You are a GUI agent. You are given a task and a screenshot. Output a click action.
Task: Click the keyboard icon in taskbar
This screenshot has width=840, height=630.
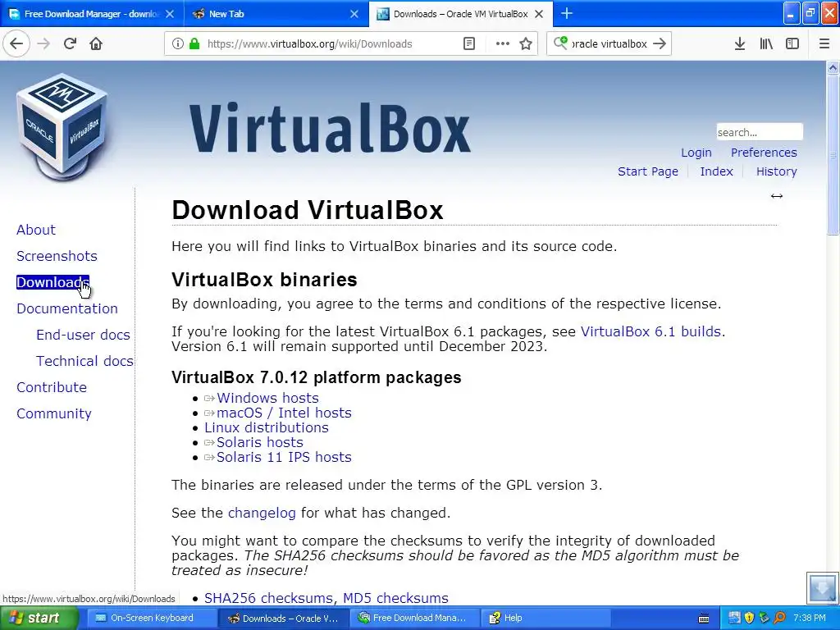point(704,619)
